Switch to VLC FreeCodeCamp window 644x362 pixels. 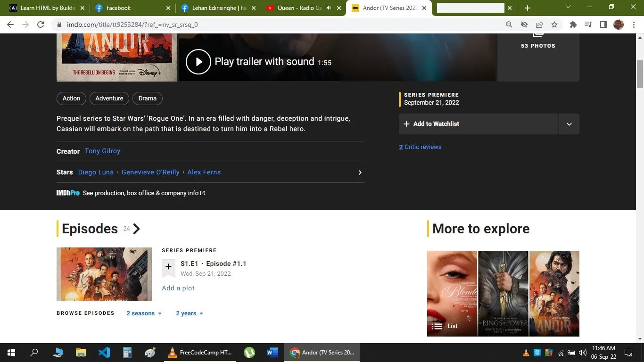[x=200, y=353]
